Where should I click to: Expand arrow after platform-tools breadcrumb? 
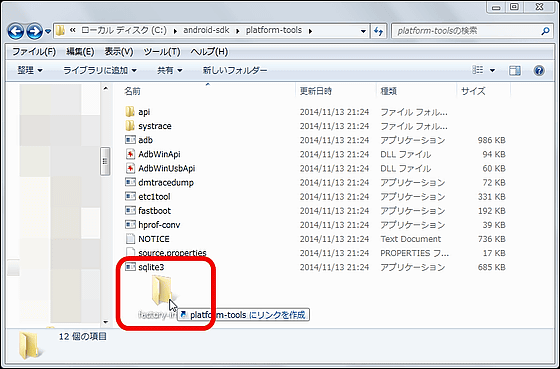[x=310, y=31]
